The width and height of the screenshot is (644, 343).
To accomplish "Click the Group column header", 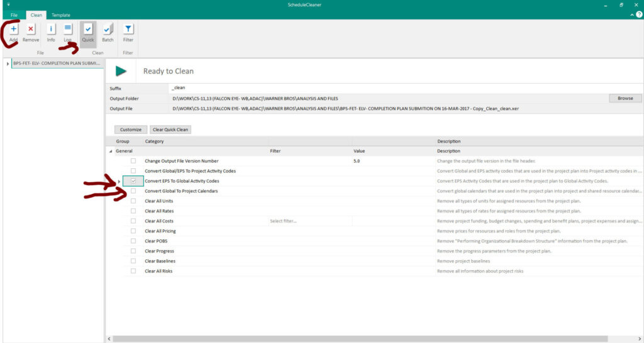I will 123,141.
